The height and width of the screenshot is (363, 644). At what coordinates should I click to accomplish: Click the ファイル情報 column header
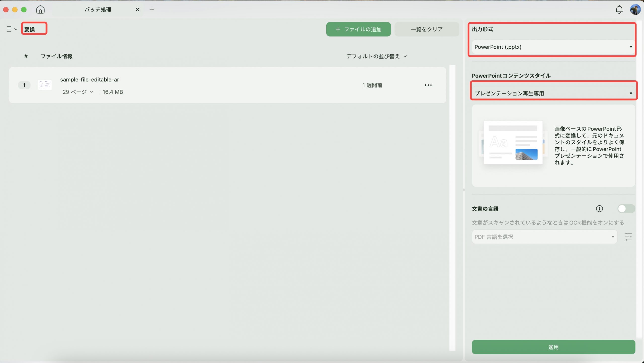coord(57,56)
